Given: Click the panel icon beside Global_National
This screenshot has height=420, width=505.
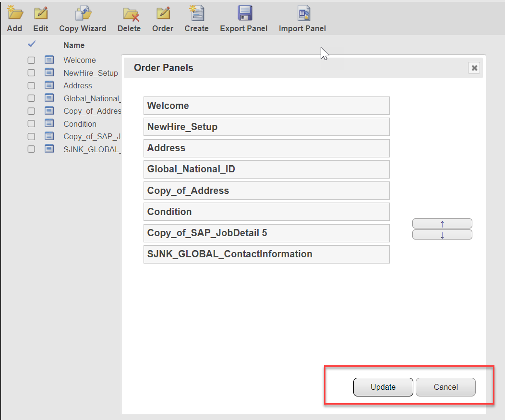Looking at the screenshot, I should [49, 98].
